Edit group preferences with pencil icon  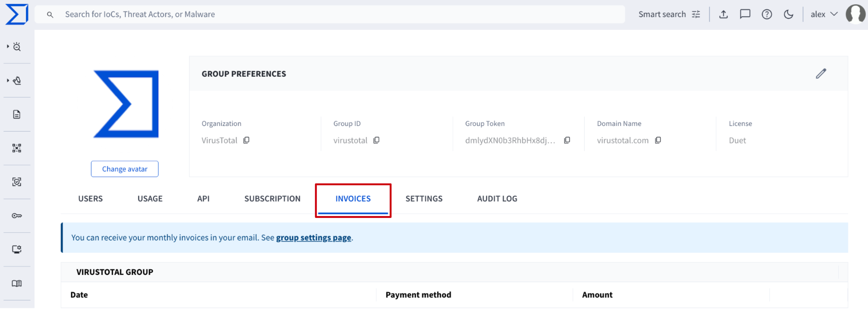(x=821, y=73)
